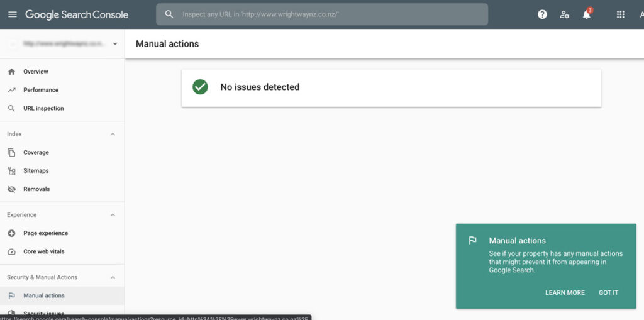This screenshot has width=644, height=320.
Task: Click the Overview home icon
Action: 11,72
